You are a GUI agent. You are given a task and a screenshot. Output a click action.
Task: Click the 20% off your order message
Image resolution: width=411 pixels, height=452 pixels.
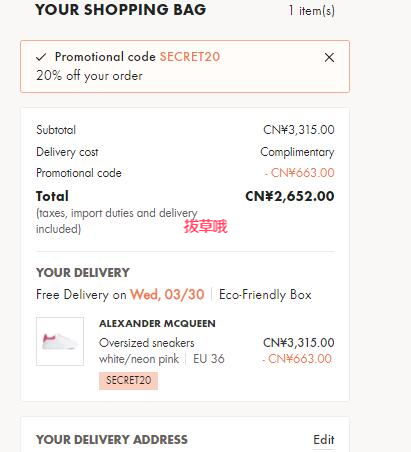[89, 76]
